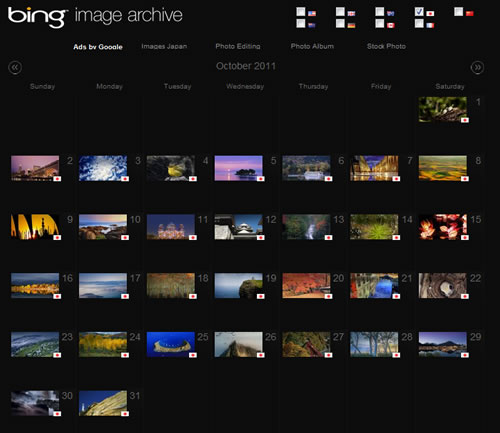Open the October 24 yellow trees thumbnail
Screen dimensions: 500x433
coord(103,344)
